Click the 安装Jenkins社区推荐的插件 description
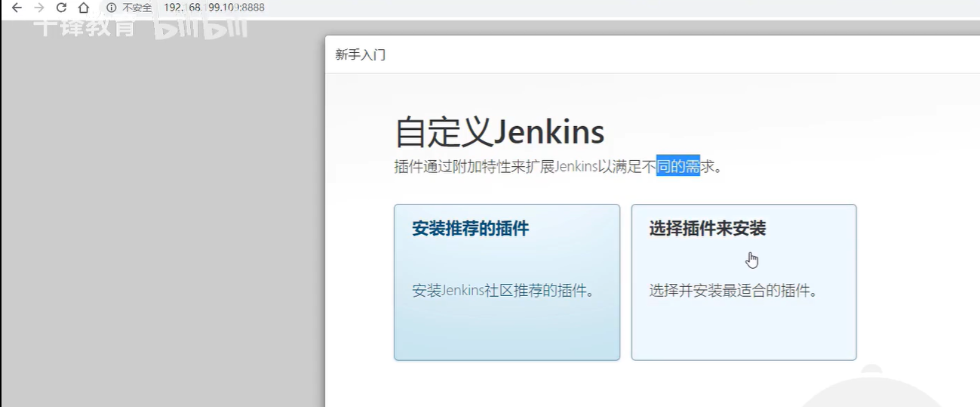This screenshot has width=980, height=407. (503, 291)
